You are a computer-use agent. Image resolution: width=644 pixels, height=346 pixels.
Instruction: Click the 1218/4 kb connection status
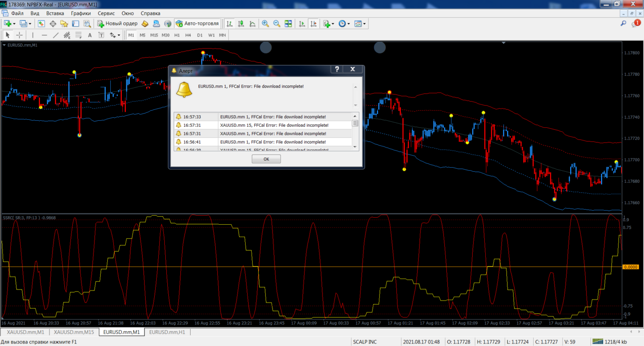click(609, 342)
